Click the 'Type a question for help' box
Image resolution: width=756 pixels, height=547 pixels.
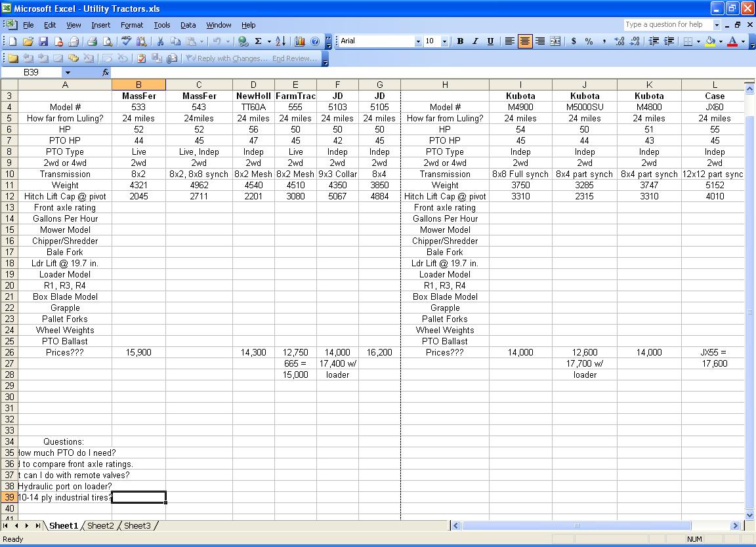(x=667, y=25)
